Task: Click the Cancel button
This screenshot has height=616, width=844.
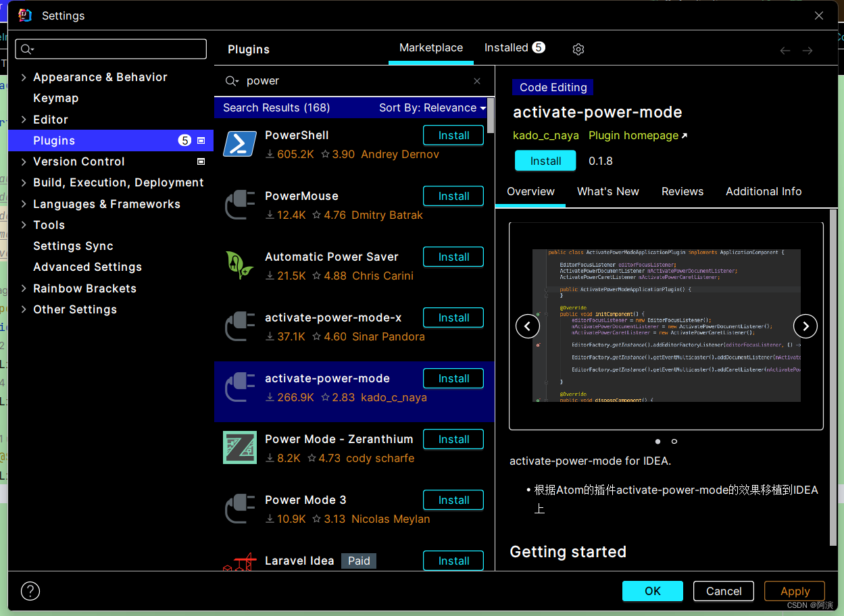Action: pyautogui.click(x=724, y=591)
